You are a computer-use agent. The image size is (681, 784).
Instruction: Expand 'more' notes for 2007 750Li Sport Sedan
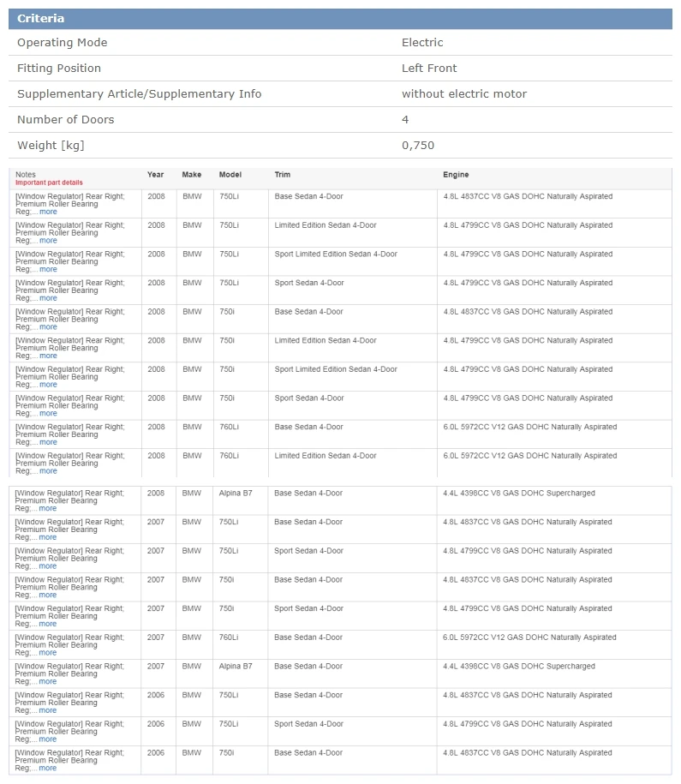47,566
